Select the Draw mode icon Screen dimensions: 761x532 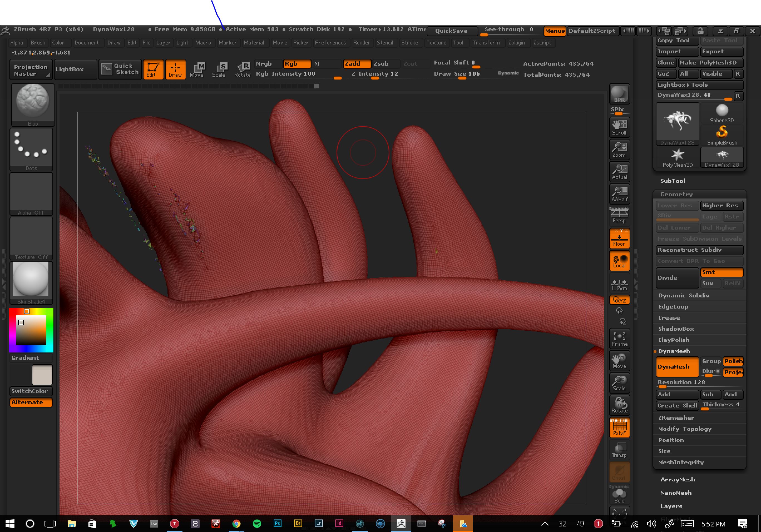[175, 69]
